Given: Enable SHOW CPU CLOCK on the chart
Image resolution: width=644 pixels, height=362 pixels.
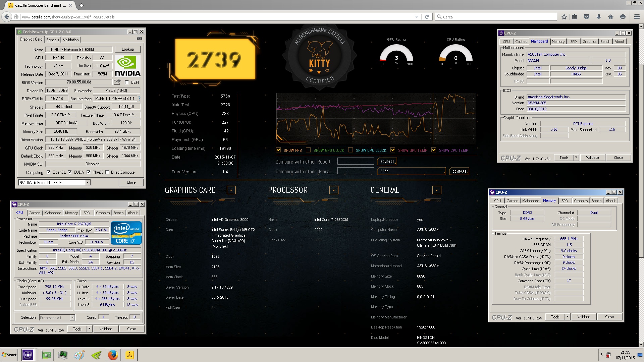Looking at the screenshot, I should coord(351,150).
